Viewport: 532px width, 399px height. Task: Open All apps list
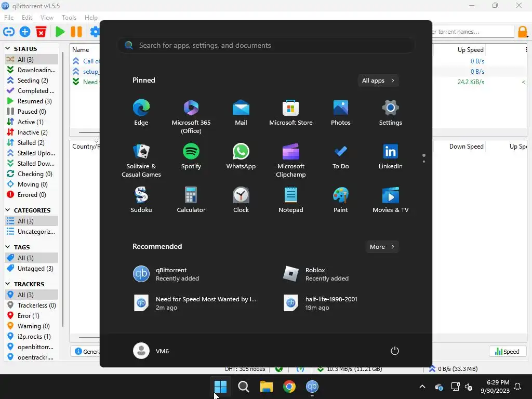pyautogui.click(x=378, y=81)
